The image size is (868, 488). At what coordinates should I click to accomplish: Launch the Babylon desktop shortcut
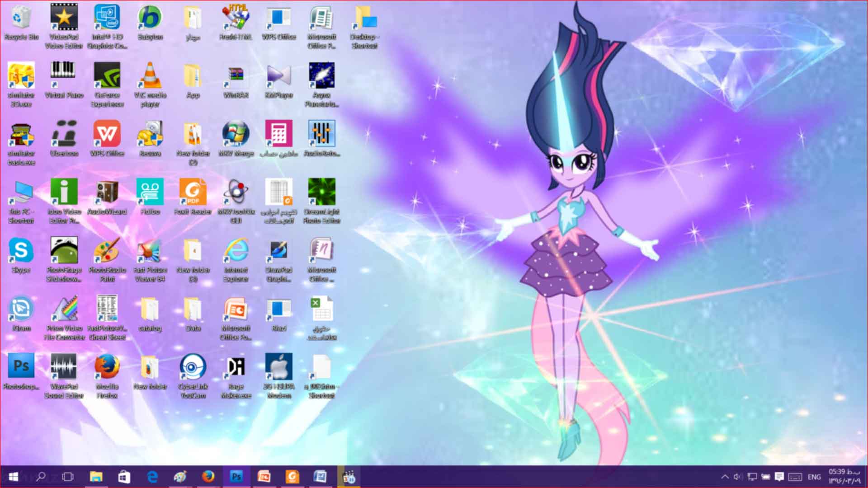tap(150, 23)
